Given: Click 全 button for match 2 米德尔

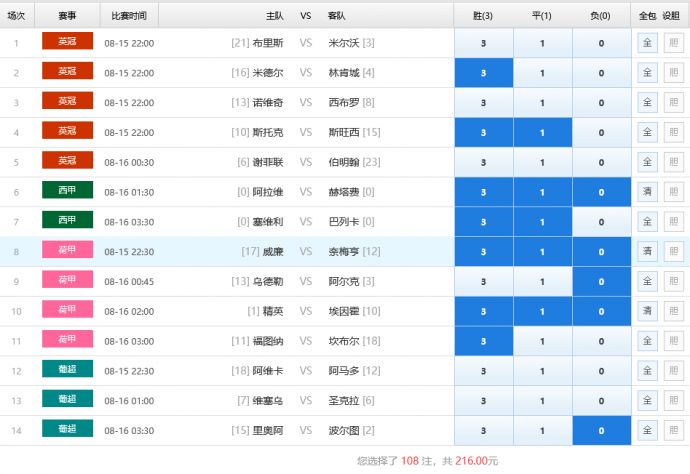Looking at the screenshot, I should tap(647, 73).
